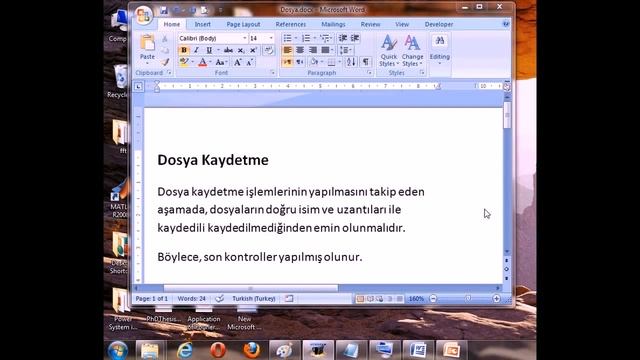
Task: Shrink font size button
Action: (249, 62)
